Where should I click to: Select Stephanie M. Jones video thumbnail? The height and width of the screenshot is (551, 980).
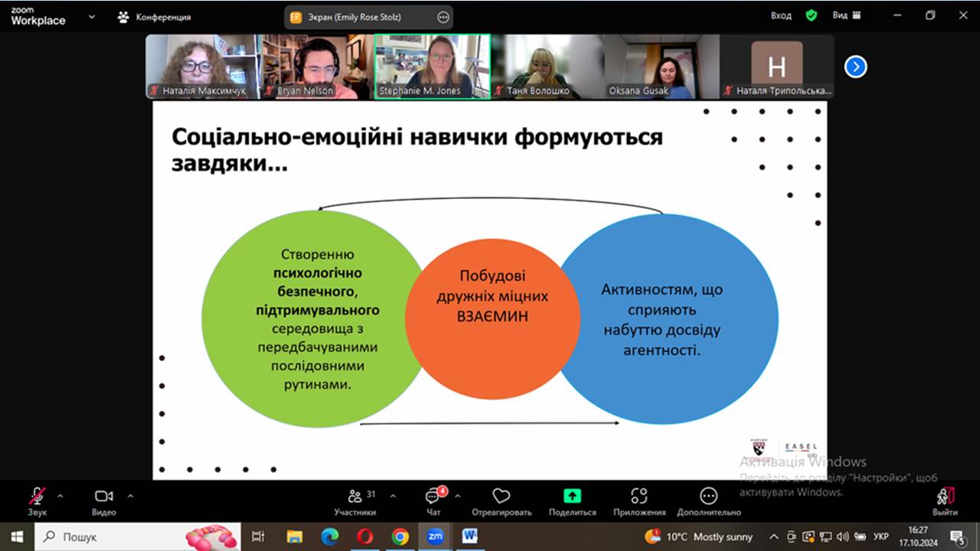tap(433, 67)
